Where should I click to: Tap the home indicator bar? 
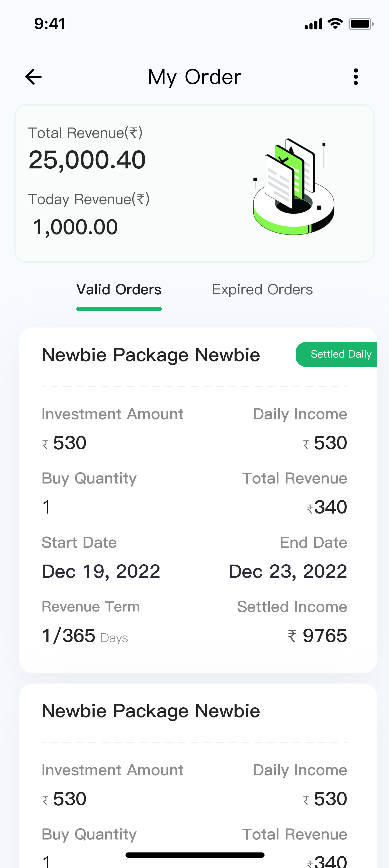coord(195,855)
